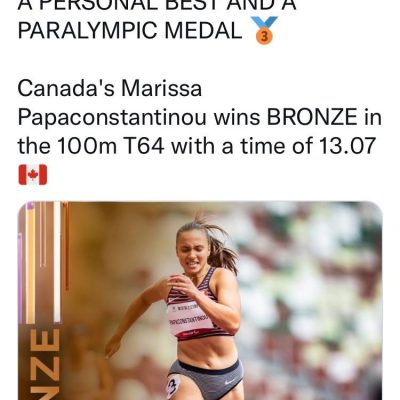Click the Nike swoosh on the shorts
Viewport: 400px width, 400px height.
pyautogui.click(x=229, y=381)
